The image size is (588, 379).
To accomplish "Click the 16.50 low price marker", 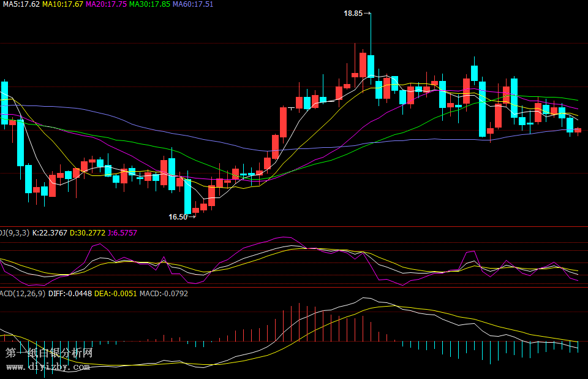I will click(178, 216).
